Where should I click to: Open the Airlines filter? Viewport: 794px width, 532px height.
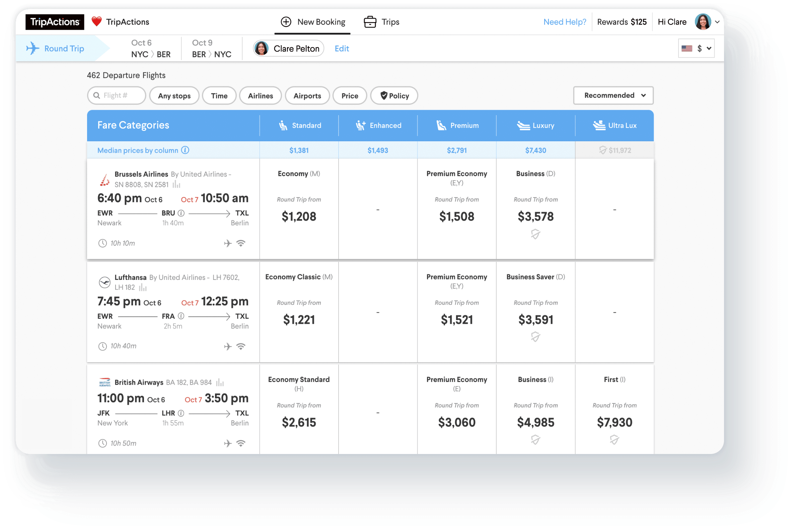coord(260,96)
